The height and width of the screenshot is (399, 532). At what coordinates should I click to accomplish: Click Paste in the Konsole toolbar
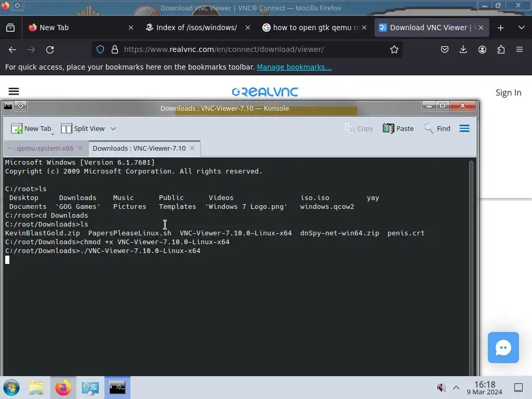coord(398,128)
